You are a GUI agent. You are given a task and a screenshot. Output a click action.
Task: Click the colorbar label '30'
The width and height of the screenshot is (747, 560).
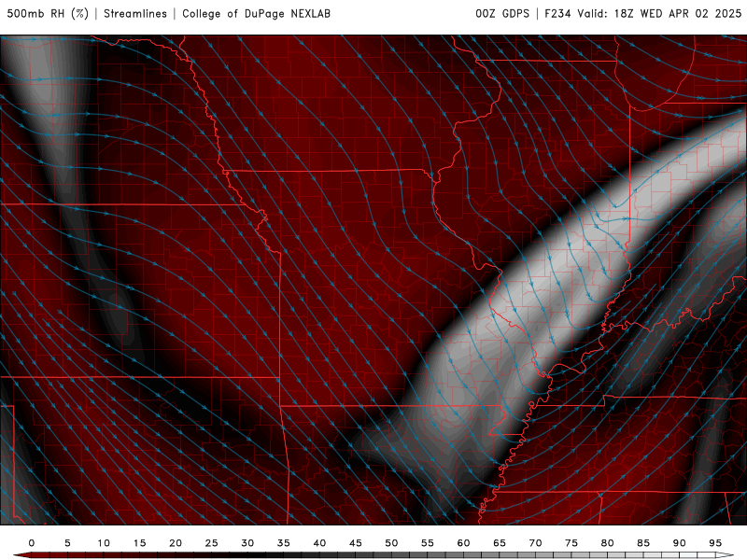click(x=247, y=543)
